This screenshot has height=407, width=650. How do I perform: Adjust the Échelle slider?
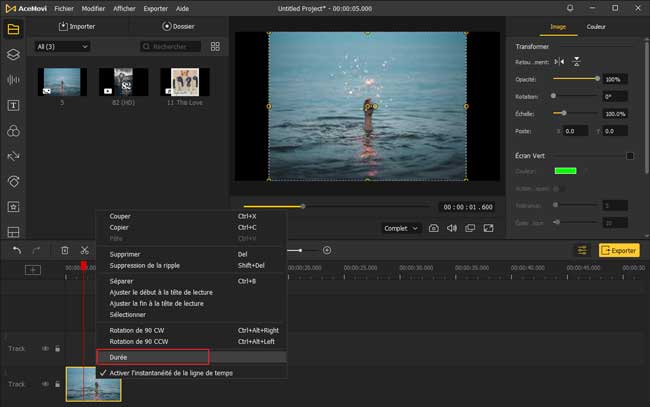coord(576,113)
